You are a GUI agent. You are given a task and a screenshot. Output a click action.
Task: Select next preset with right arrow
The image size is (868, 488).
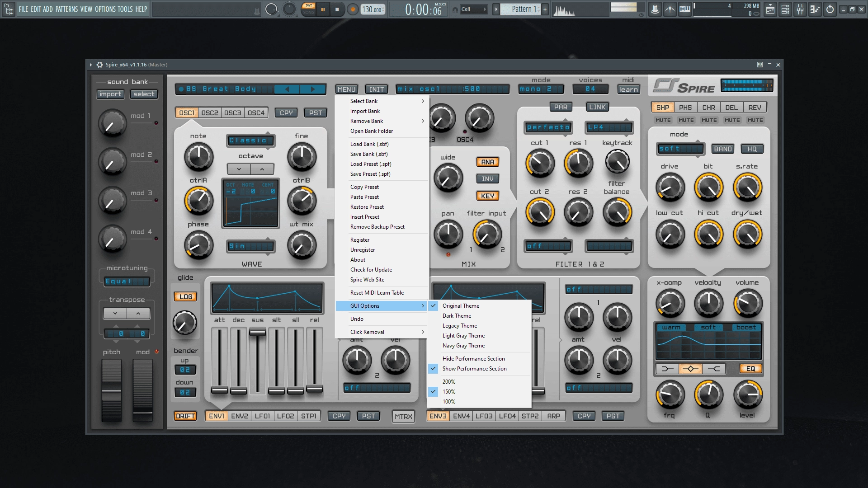(x=312, y=89)
